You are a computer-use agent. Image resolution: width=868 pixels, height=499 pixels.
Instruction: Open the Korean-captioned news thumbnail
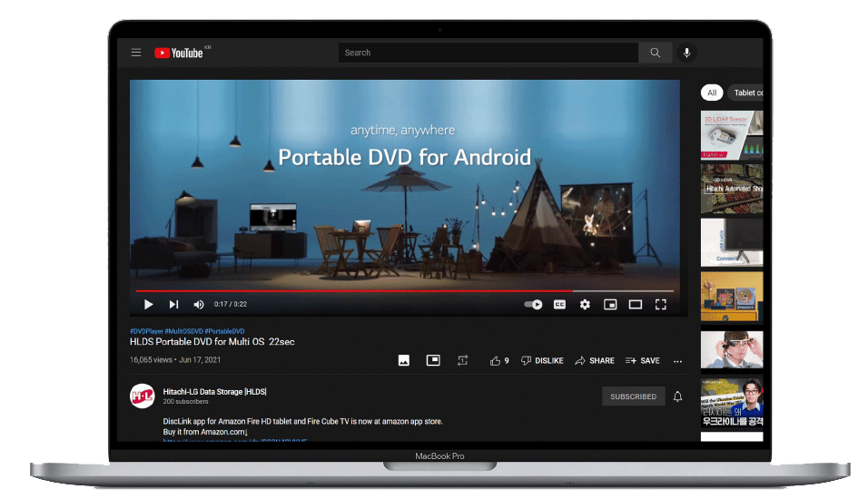point(732,404)
